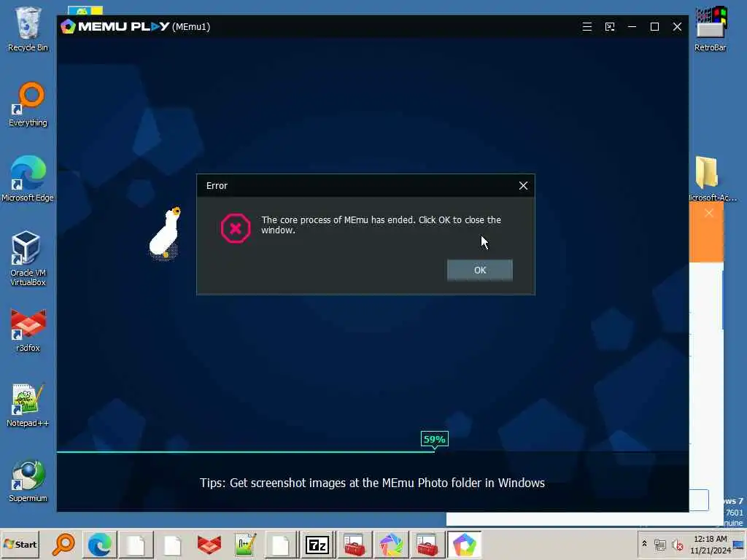Click the red error icon in the dialog
Viewport: 747px width, 560px height.
pyautogui.click(x=236, y=228)
